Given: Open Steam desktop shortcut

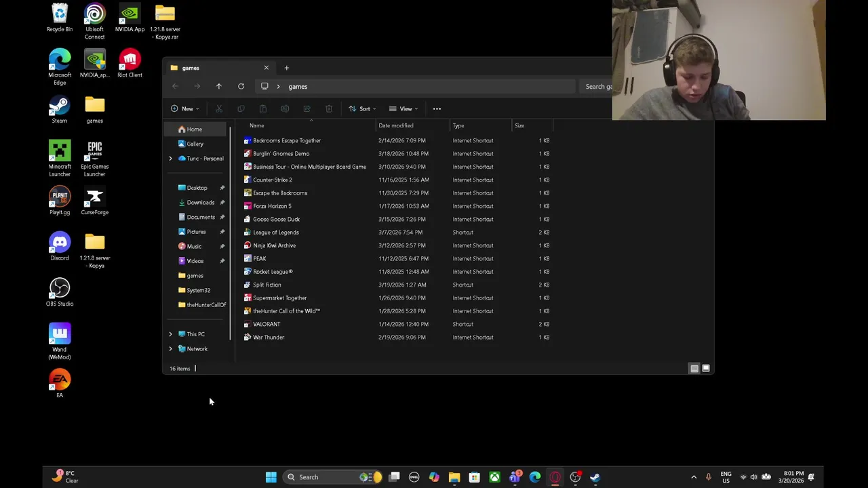Looking at the screenshot, I should click(60, 110).
